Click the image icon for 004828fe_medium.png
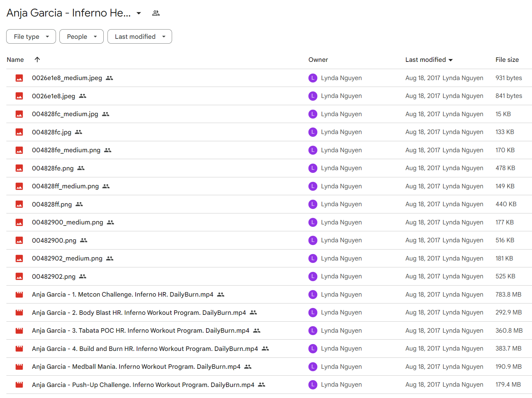This screenshot has width=532, height=398. 19,150
